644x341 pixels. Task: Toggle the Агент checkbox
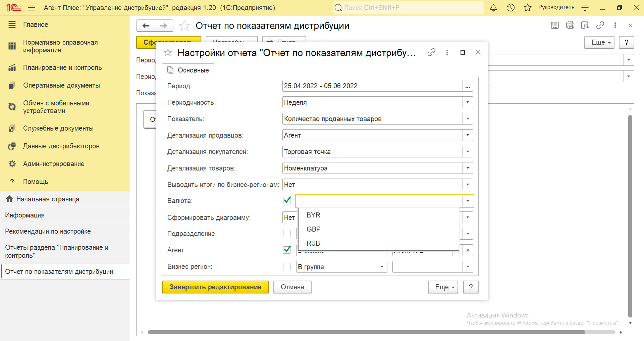(x=287, y=250)
